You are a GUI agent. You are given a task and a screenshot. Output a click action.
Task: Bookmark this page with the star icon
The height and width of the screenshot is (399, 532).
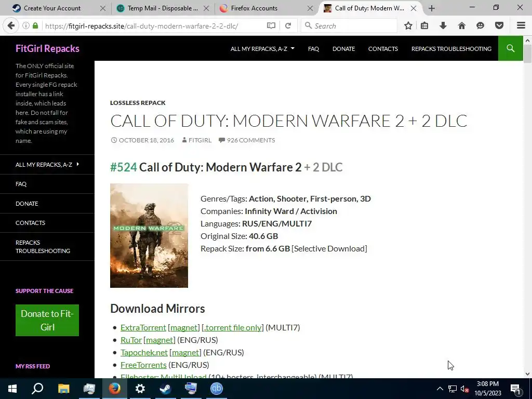point(408,25)
